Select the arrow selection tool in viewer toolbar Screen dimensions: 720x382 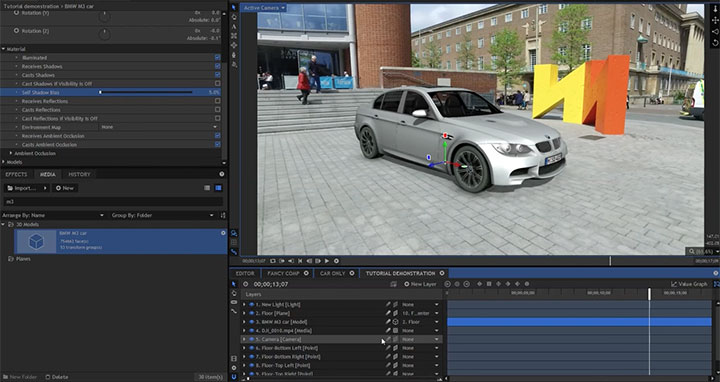pyautogui.click(x=234, y=8)
